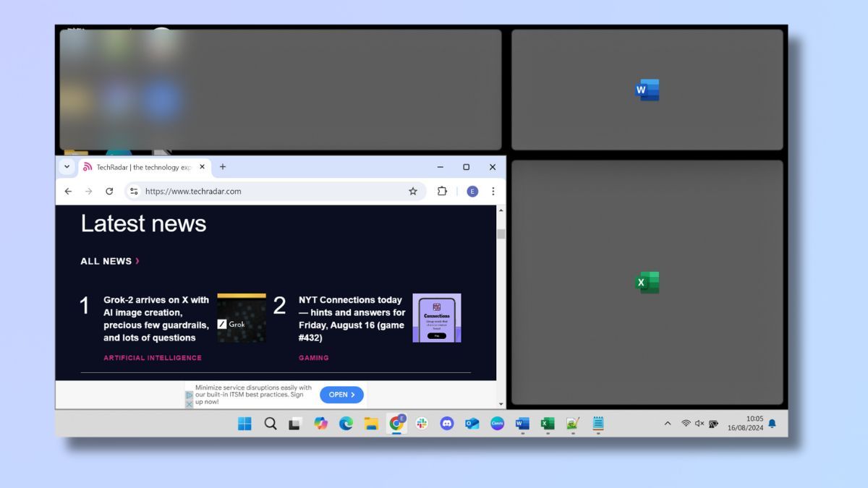
Task: Launch Excel from the taskbar
Action: pyautogui.click(x=546, y=424)
